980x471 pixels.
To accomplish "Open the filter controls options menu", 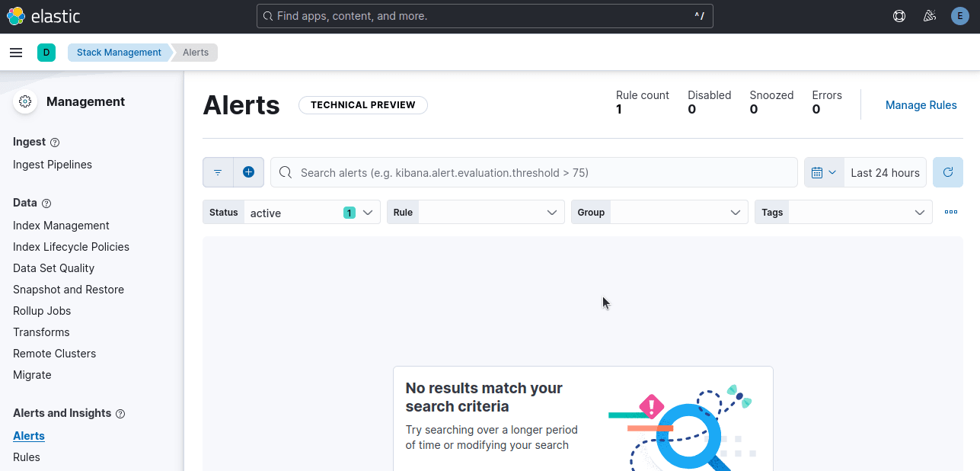I will (x=951, y=212).
